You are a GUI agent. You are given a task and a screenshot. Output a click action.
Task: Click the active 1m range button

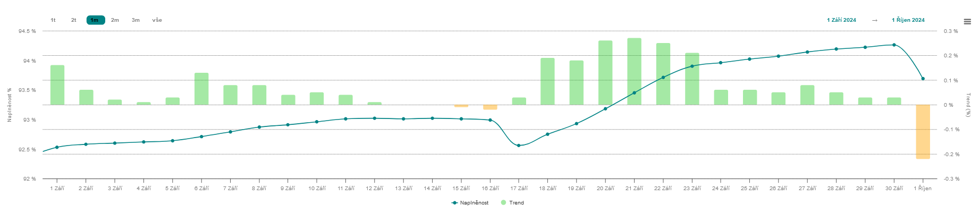(x=95, y=20)
